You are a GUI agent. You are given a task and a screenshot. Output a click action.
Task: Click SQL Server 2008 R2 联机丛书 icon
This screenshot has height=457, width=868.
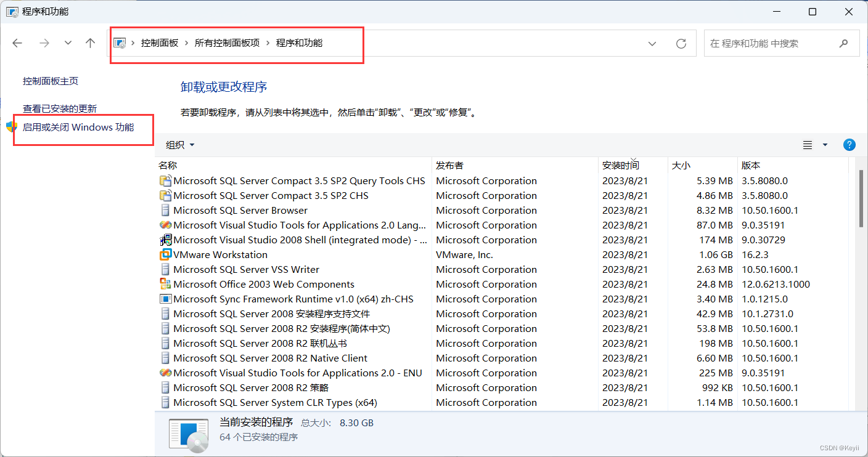tap(165, 344)
